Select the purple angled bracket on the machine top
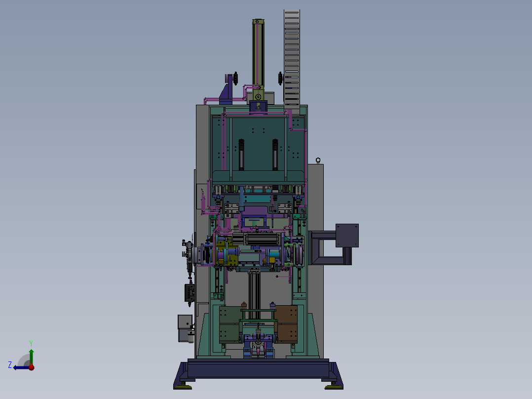The height and width of the screenshot is (399, 532). [227, 89]
